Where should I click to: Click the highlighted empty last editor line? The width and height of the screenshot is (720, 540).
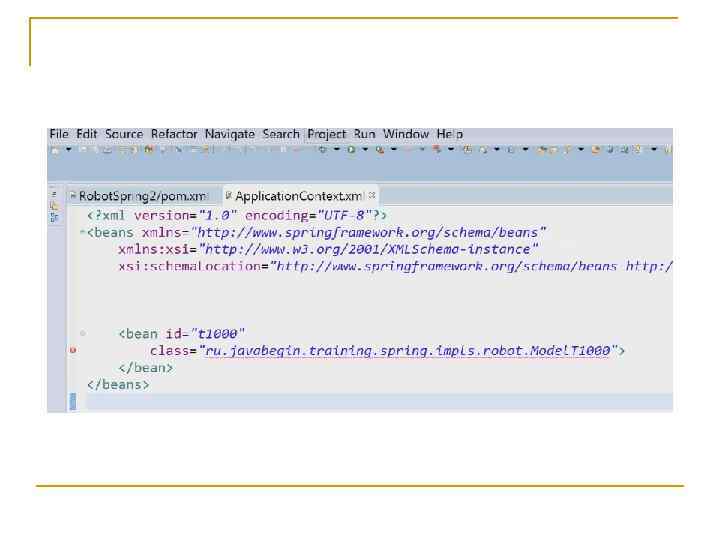379,401
